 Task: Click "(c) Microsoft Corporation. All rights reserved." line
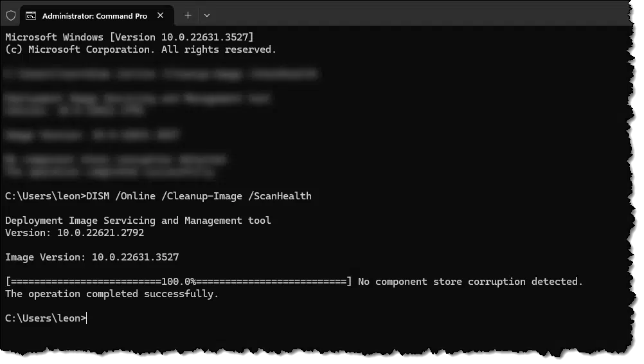[x=141, y=50]
